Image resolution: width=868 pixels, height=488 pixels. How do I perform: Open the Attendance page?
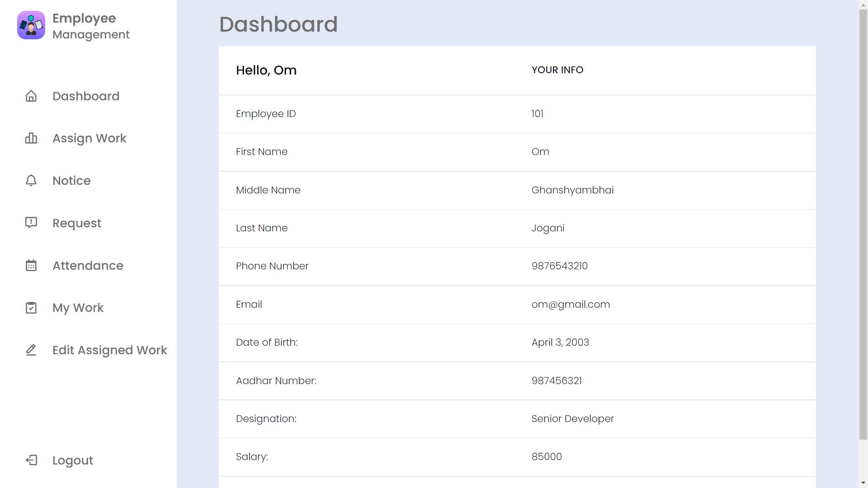tap(88, 265)
